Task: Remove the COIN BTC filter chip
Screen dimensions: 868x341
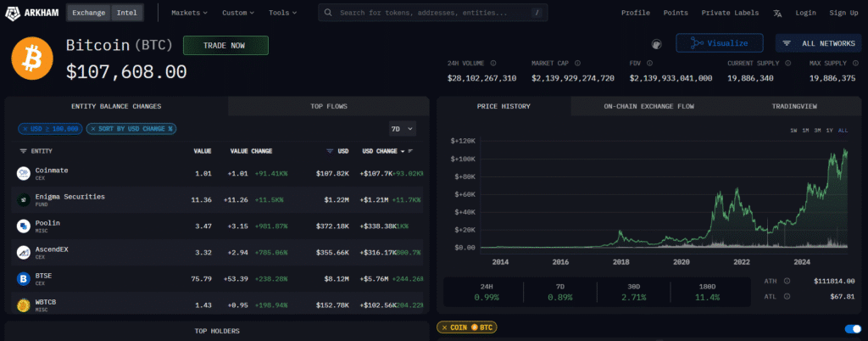Action: coord(443,327)
